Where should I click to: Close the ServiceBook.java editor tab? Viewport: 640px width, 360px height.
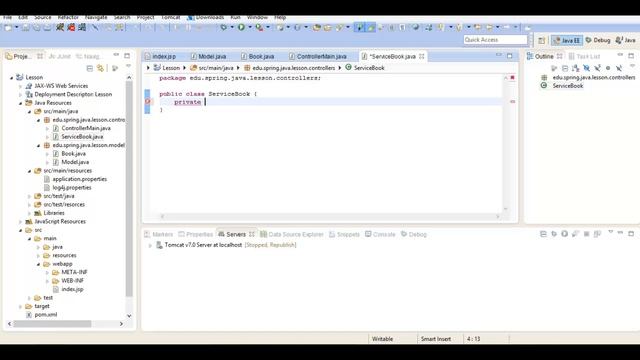coord(422,56)
